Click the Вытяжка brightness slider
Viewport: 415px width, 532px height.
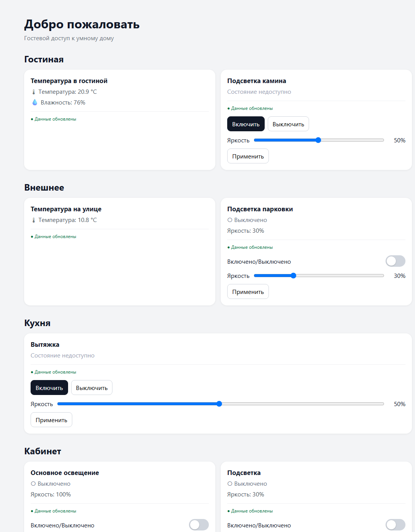point(221,404)
